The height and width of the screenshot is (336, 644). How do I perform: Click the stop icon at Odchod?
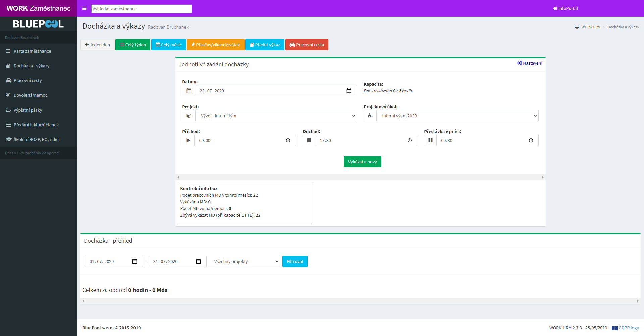click(309, 140)
